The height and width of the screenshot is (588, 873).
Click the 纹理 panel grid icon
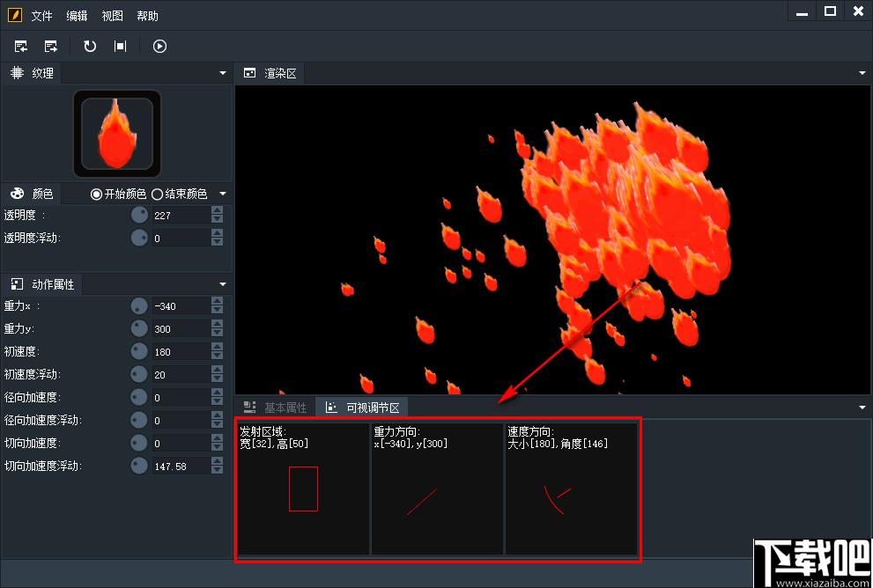[18, 73]
